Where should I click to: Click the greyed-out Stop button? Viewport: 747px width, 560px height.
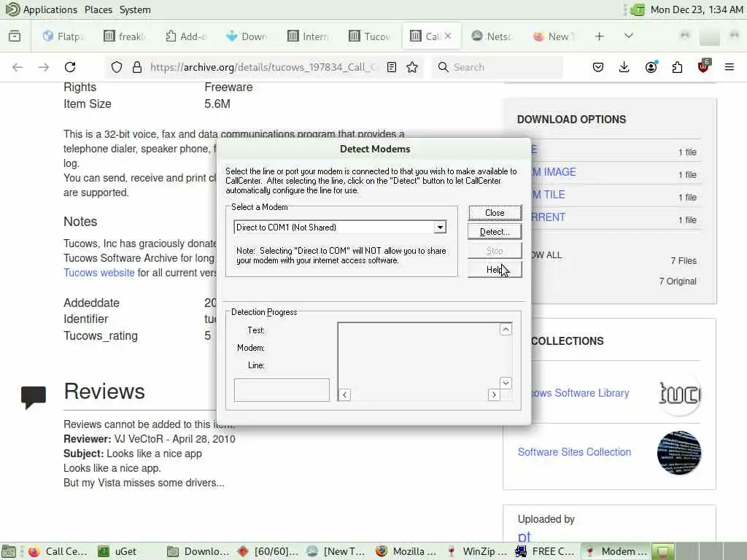pos(495,251)
